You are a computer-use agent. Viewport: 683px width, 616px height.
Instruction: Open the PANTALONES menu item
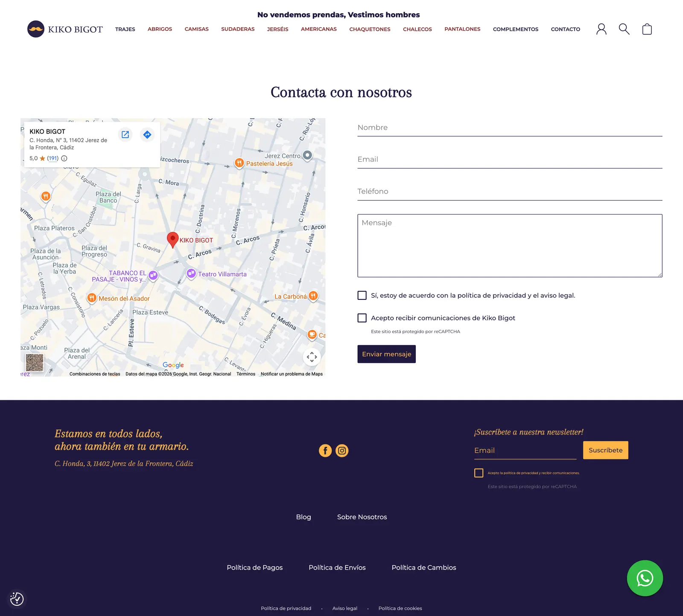[x=462, y=29]
